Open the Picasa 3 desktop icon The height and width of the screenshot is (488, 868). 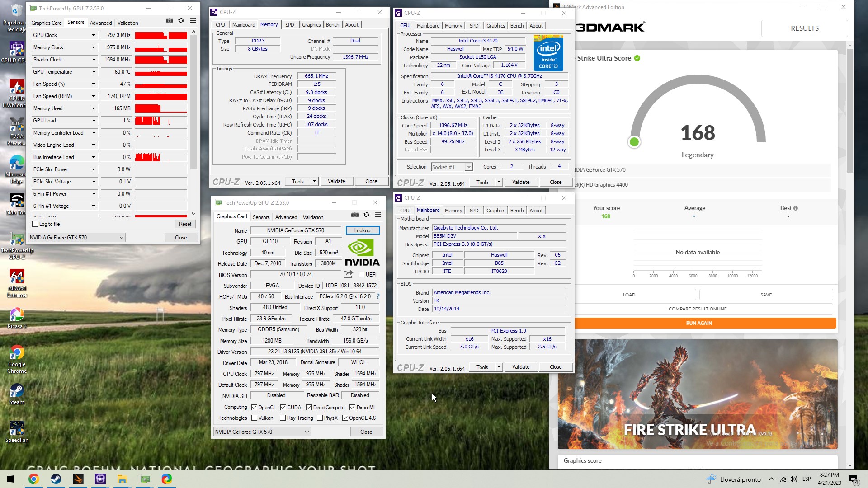(x=17, y=318)
